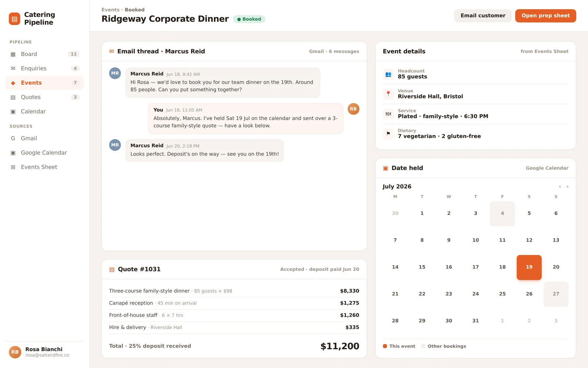The height and width of the screenshot is (368, 588).
Task: Click Marcus Reid's avatar on Jun 18 message
Action: tap(115, 73)
